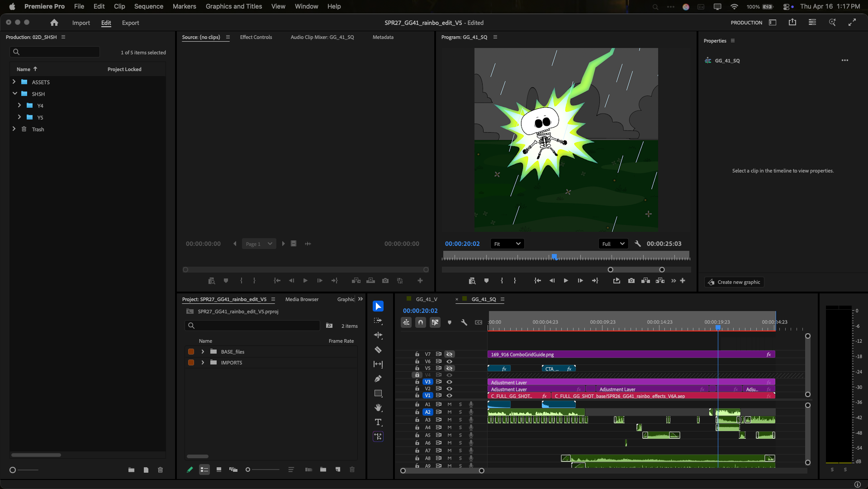This screenshot has width=868, height=489.
Task: Open the Fit zoom level dropdown
Action: click(507, 244)
